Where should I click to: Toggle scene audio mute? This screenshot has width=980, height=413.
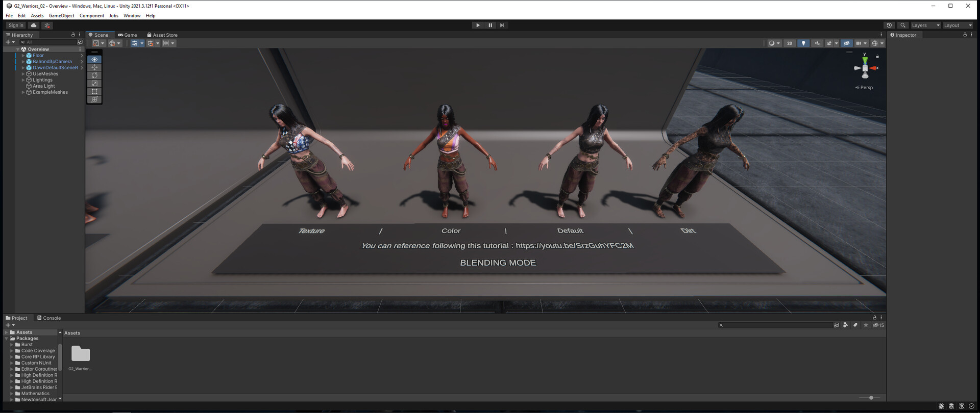point(817,43)
